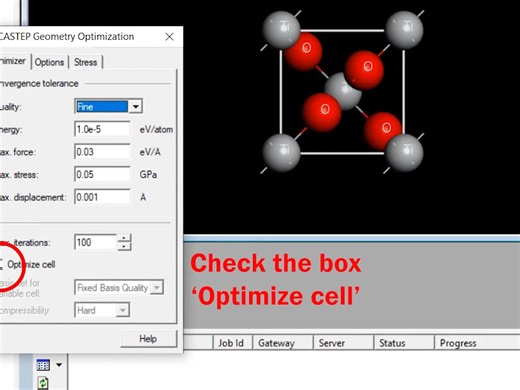This screenshot has height=390, width=520.
Task: Select the Minimizer tab
Action: [x=14, y=61]
